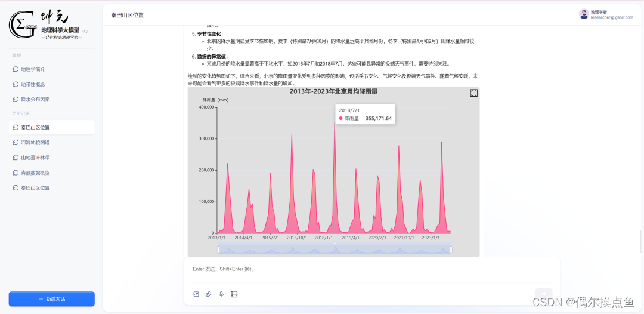Click the 2013/1/1 x-axis label

[217, 238]
